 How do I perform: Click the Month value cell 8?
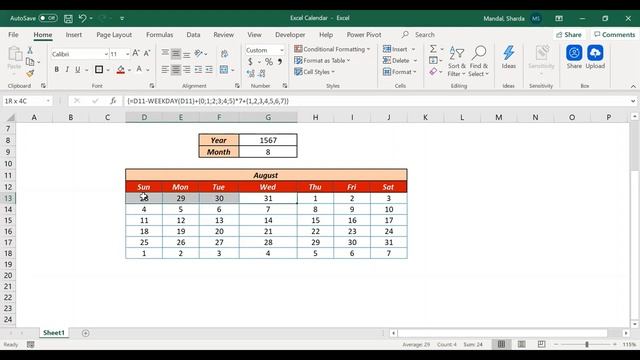click(268, 152)
